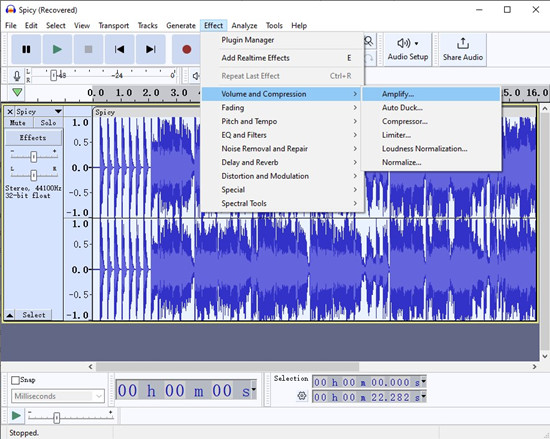
Task: Skip to end of the project
Action: 151,49
